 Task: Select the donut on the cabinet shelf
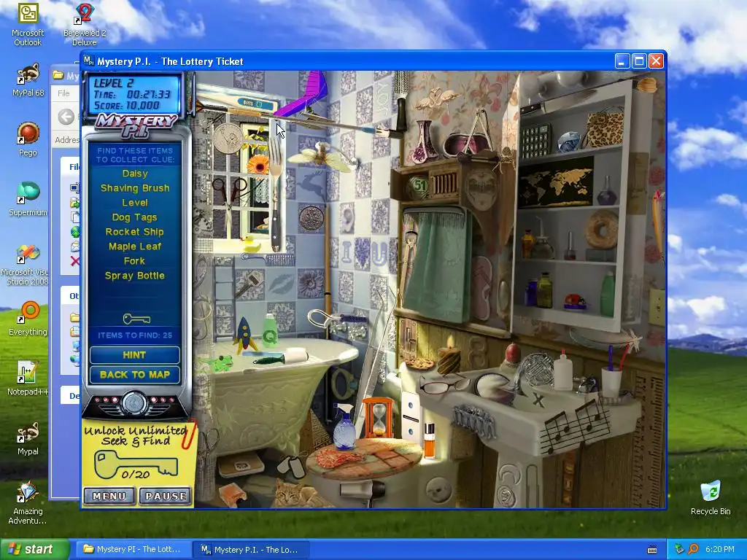tap(602, 230)
